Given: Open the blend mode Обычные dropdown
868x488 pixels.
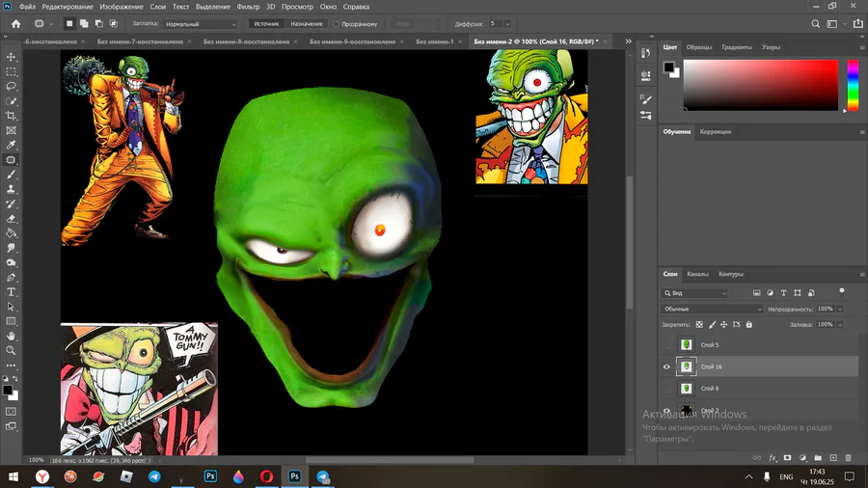Looking at the screenshot, I should click(x=712, y=309).
